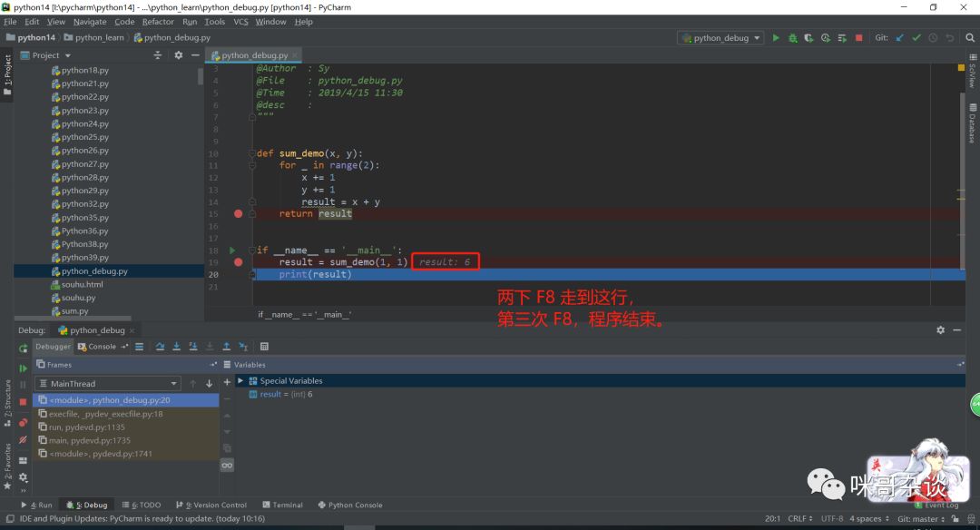980x530 pixels.
Task: Stop the program with top red square
Action: [x=858, y=37]
